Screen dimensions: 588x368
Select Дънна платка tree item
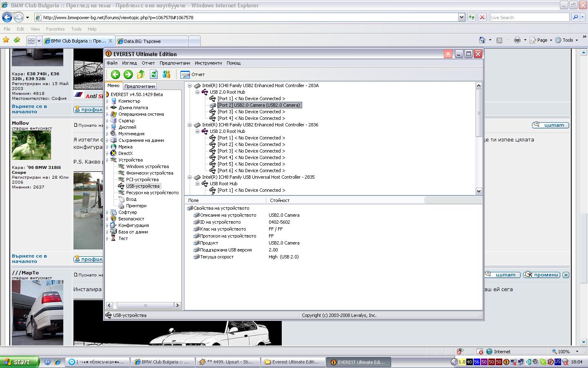(133, 108)
